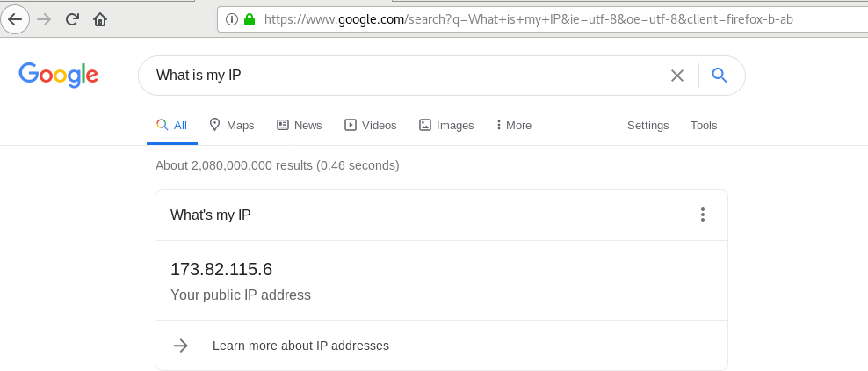Click into the Google search box
Viewport: 868px width, 371px height.
pos(404,76)
